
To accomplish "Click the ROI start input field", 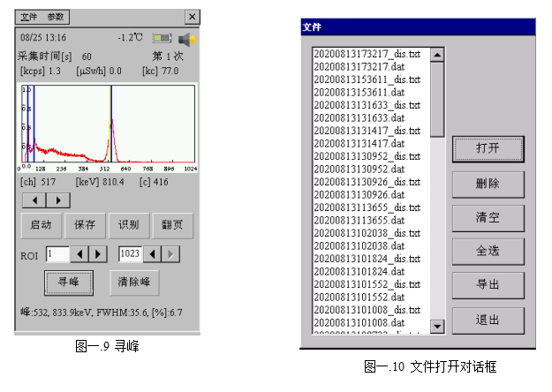I will pyautogui.click(x=57, y=255).
